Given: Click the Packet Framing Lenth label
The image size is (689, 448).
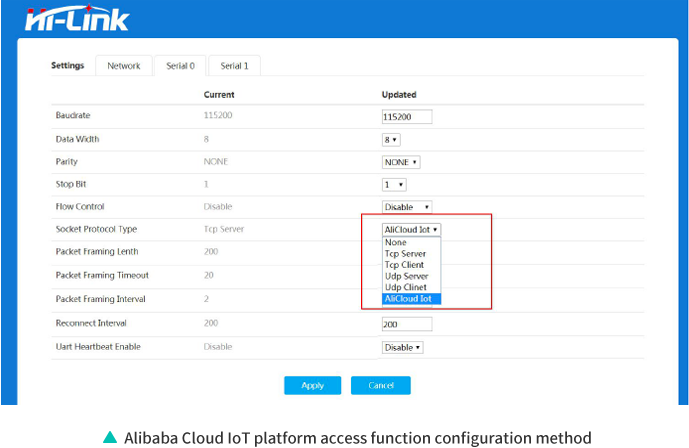Looking at the screenshot, I should [97, 252].
